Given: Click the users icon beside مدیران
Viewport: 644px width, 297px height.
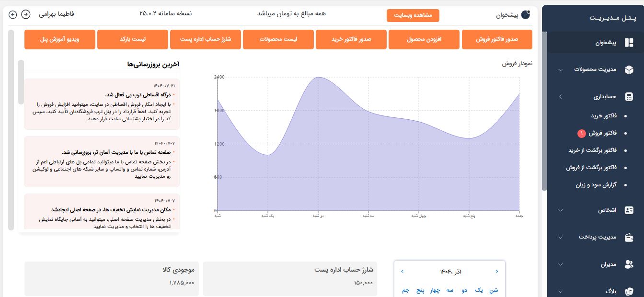Looking at the screenshot, I should click(629, 264).
